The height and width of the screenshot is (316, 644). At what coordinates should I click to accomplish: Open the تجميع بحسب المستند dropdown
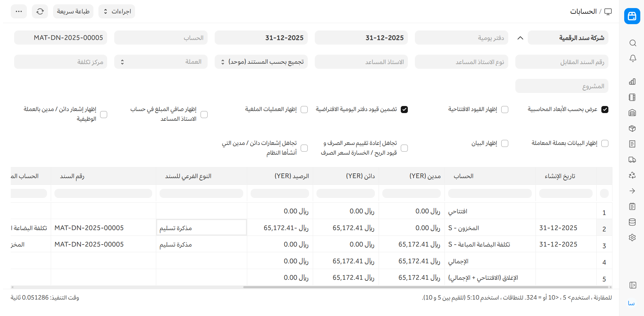(261, 62)
